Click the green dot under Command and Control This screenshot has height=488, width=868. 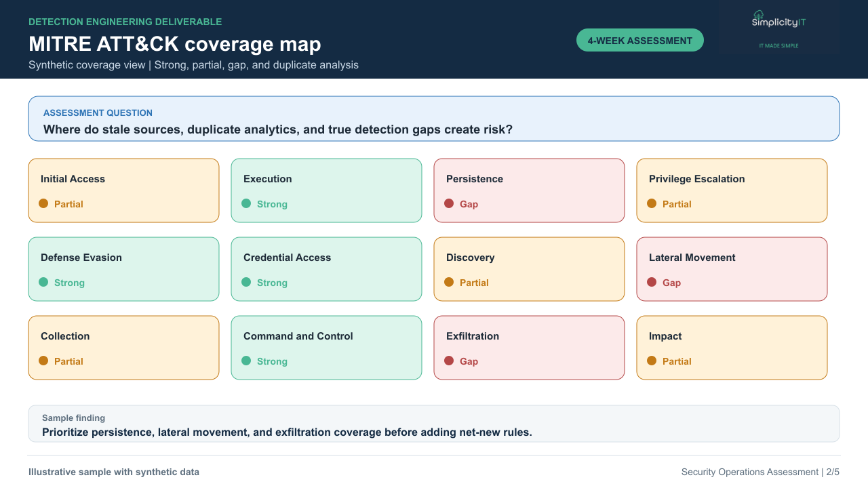(246, 361)
